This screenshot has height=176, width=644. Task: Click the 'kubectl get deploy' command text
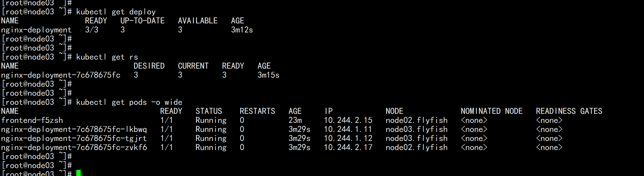[x=116, y=12]
